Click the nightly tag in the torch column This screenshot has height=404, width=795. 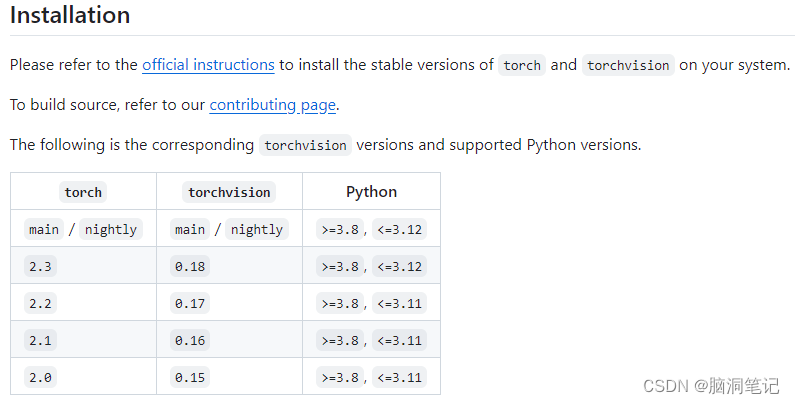[x=110, y=229]
